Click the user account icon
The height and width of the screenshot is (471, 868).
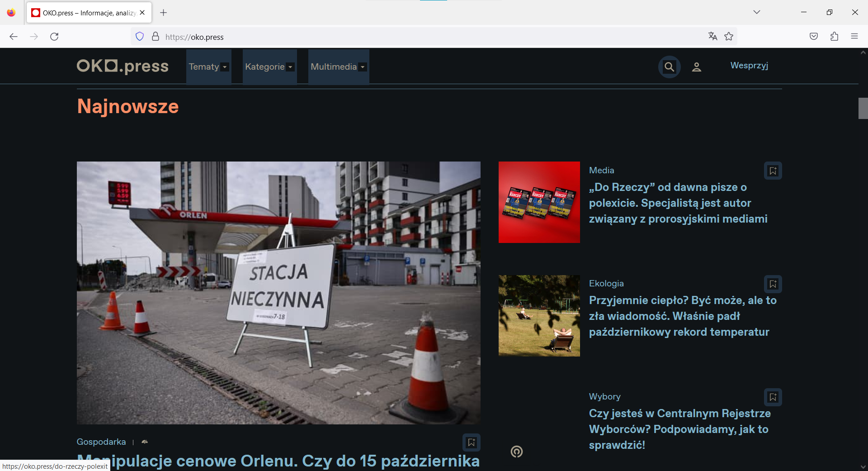697,67
